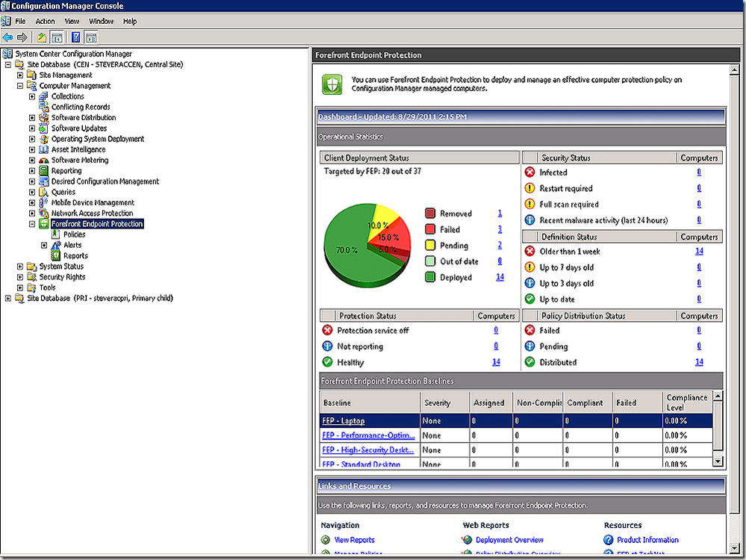Viewport: 746px width, 560px height.
Task: Click the Operating System Deployment icon
Action: pyautogui.click(x=44, y=139)
